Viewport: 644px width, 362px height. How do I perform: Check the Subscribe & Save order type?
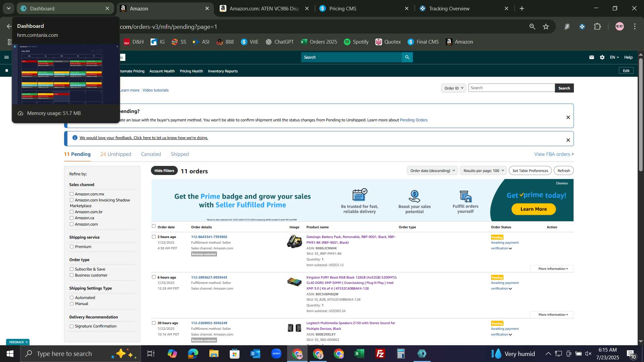point(71,269)
